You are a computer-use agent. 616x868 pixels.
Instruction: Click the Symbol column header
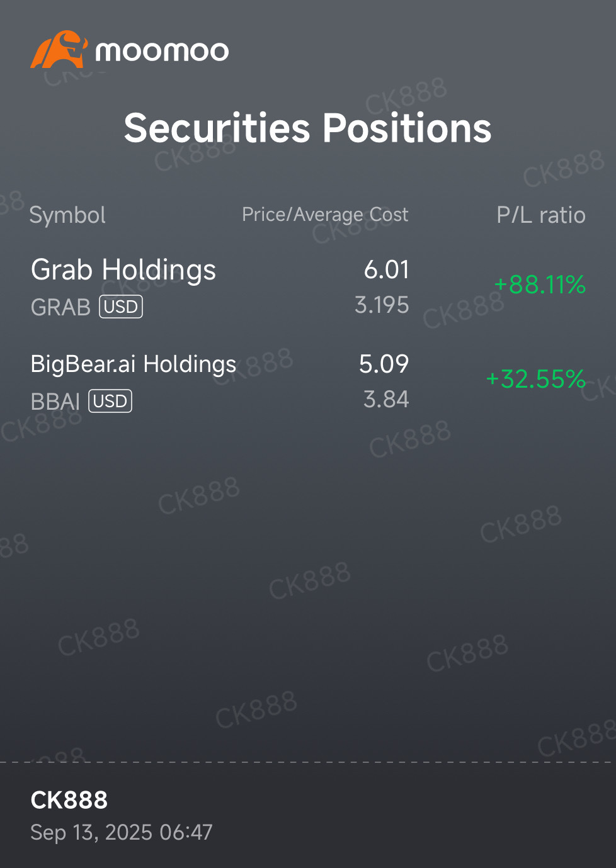click(x=67, y=215)
